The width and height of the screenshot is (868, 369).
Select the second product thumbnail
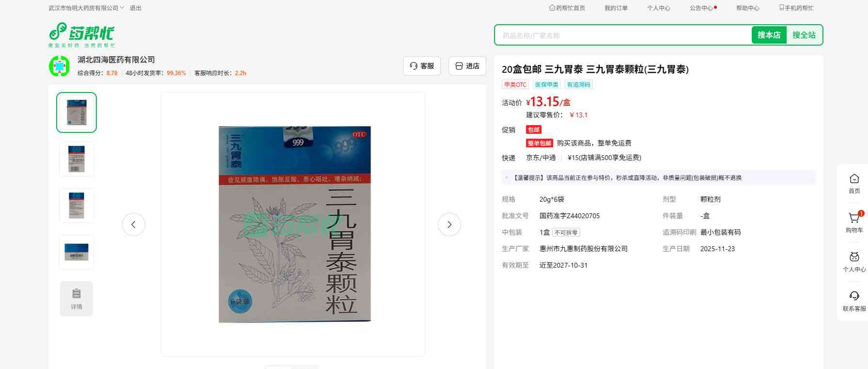coord(77,159)
